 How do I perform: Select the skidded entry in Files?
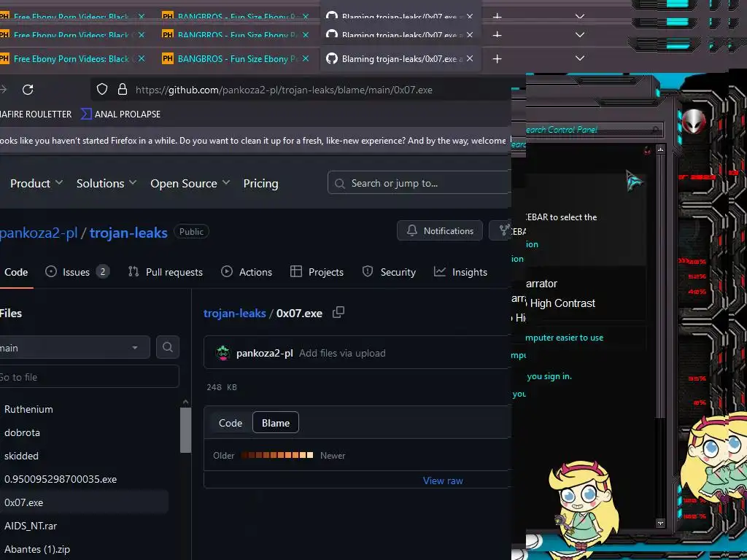click(21, 456)
